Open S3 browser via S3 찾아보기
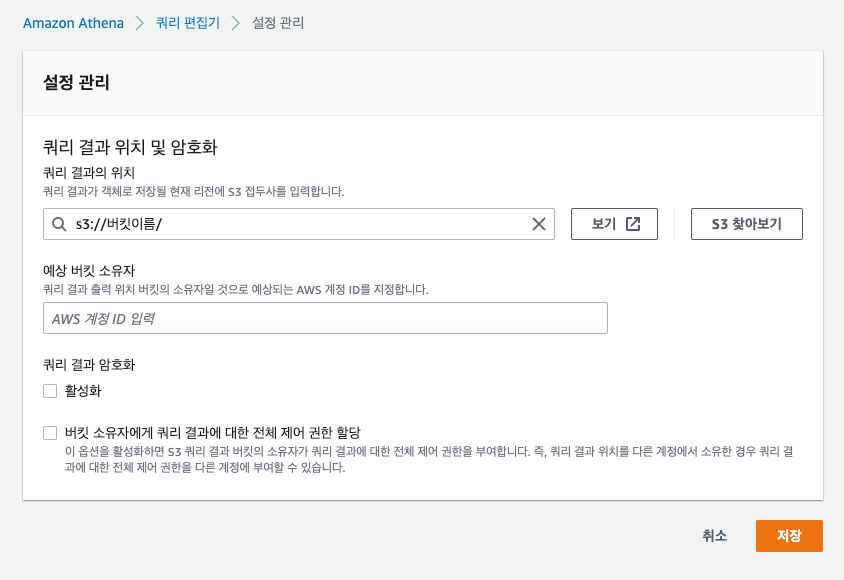 point(746,223)
